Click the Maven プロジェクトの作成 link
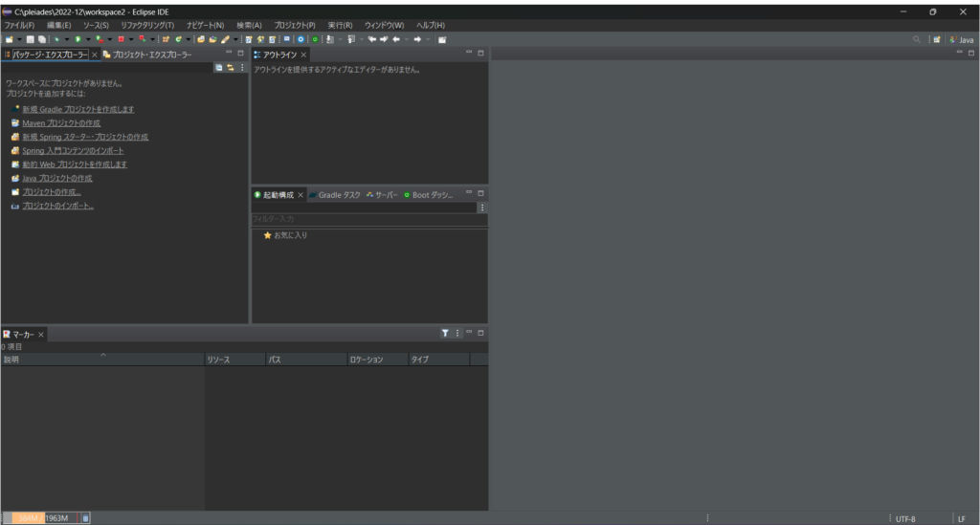 (x=61, y=123)
